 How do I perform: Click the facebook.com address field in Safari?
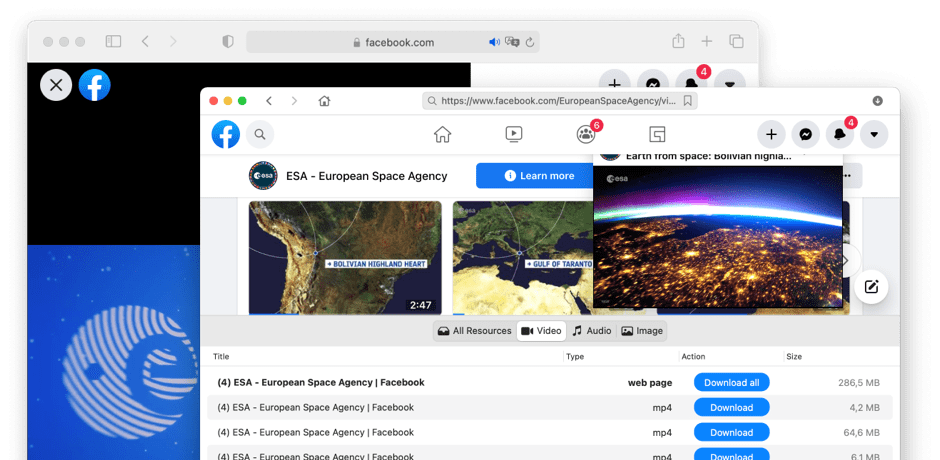pyautogui.click(x=393, y=42)
